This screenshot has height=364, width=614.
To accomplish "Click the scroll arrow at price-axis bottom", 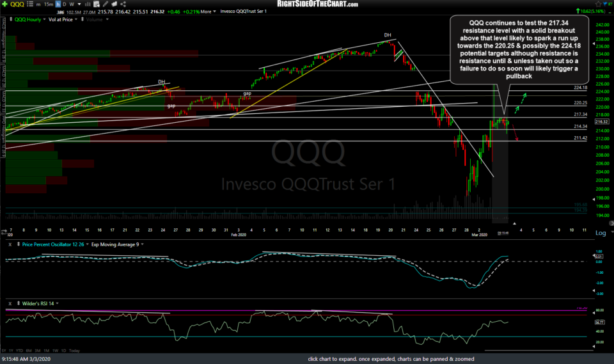I will 611,223.
